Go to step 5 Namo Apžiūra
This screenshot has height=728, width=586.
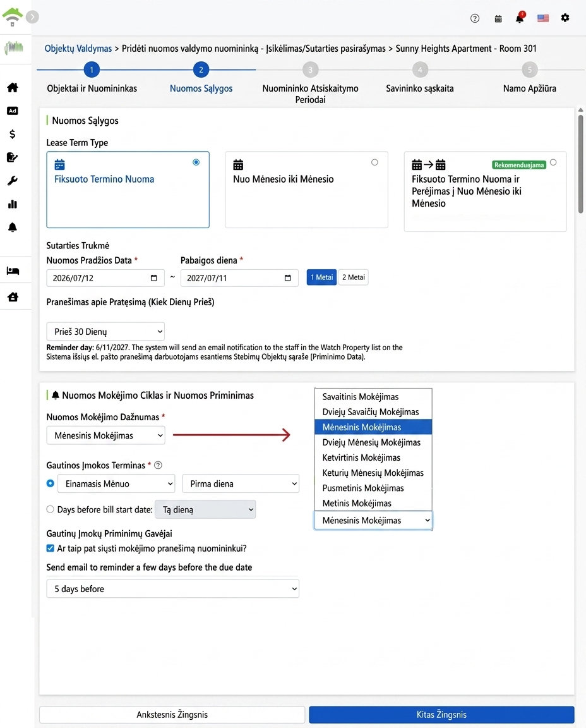click(x=529, y=70)
